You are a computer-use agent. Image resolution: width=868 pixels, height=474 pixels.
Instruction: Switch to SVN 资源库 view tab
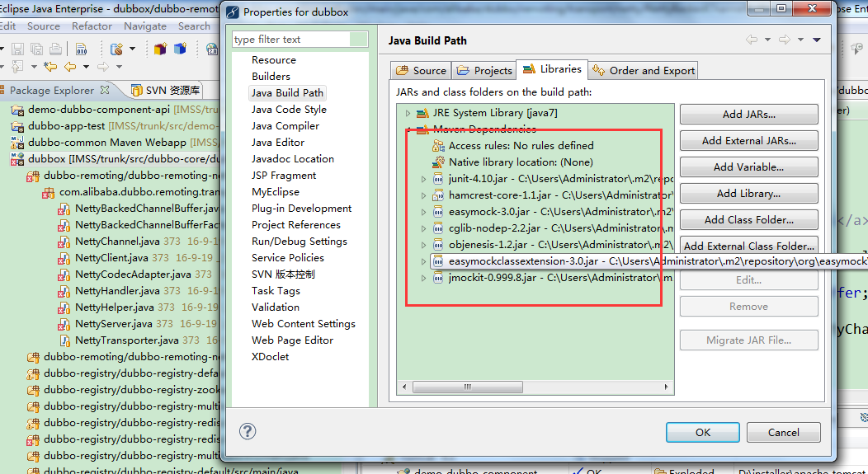point(166,90)
